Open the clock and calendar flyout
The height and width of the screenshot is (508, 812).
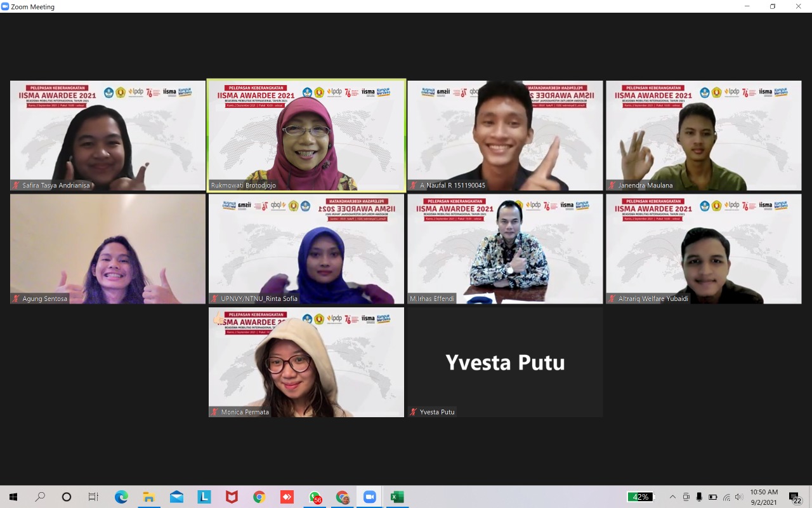pos(764,497)
